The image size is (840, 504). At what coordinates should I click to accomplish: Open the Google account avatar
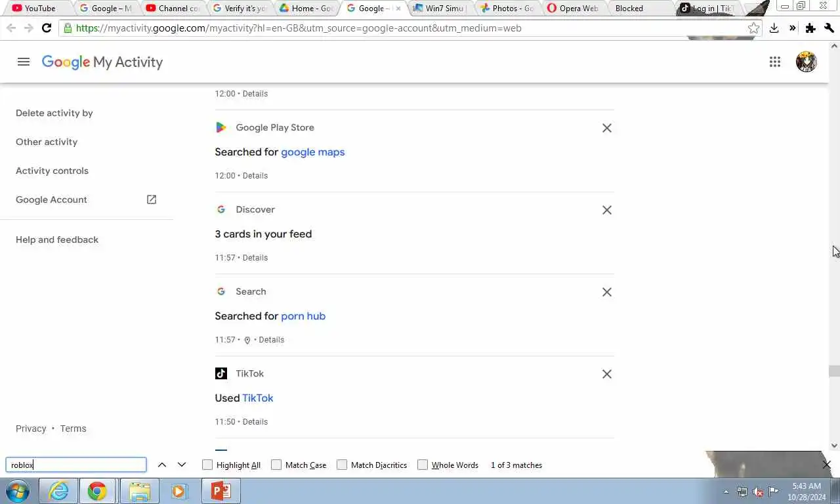tap(806, 62)
